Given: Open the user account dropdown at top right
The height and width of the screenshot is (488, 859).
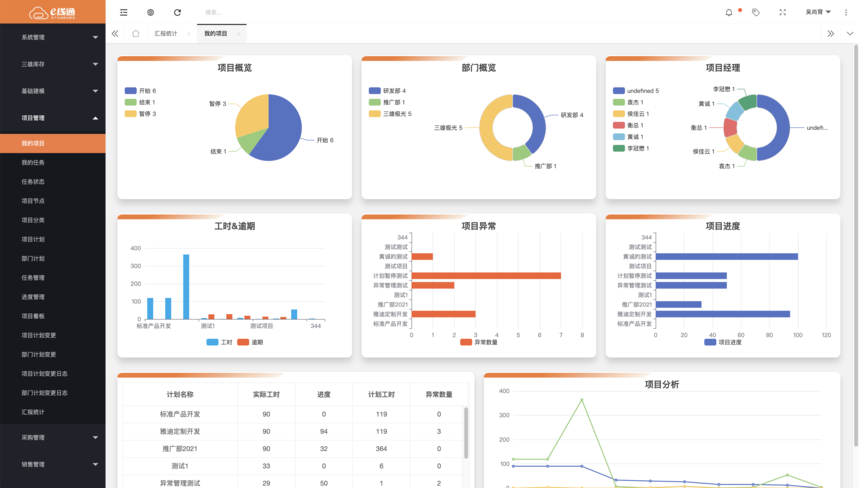Looking at the screenshot, I should tap(818, 12).
